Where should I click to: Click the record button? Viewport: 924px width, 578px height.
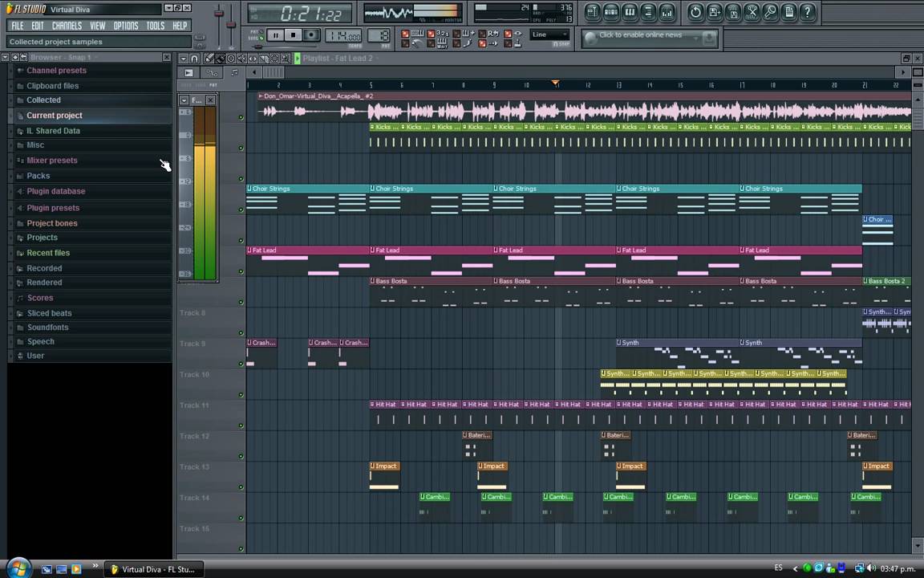coord(312,35)
